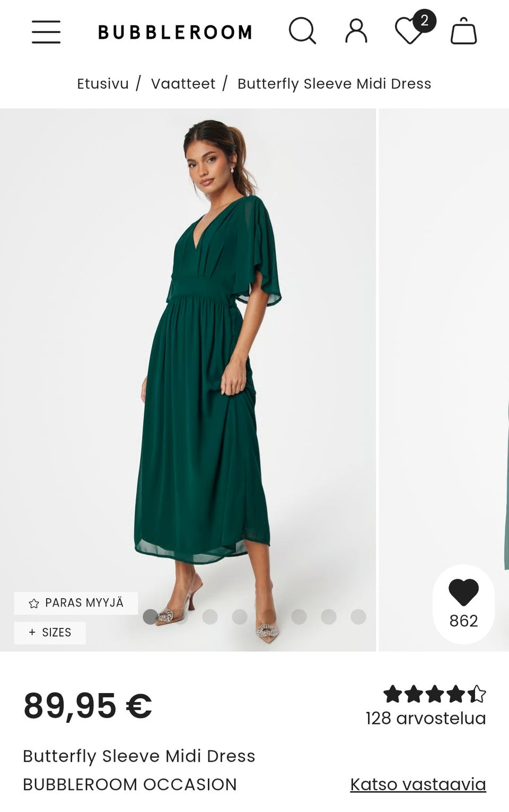Go to Vaatteet breadcrumb
Image resolution: width=509 pixels, height=812 pixels.
click(183, 84)
